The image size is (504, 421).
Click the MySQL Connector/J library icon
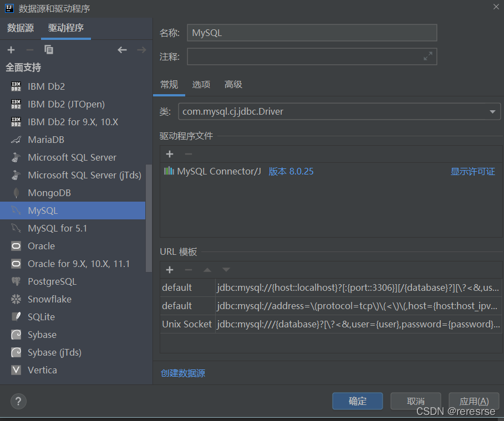point(169,171)
